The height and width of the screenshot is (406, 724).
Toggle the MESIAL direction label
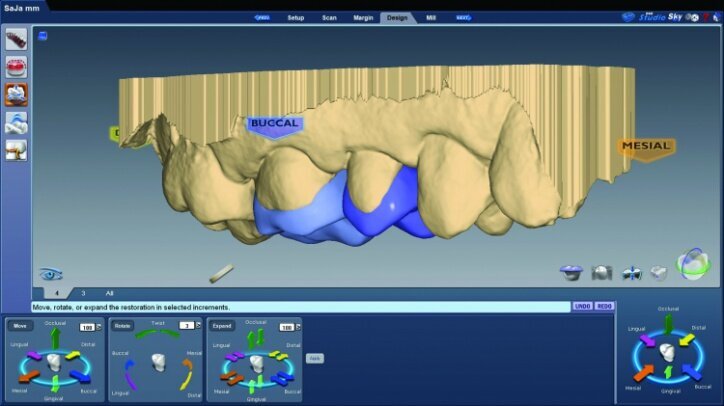tap(645, 146)
